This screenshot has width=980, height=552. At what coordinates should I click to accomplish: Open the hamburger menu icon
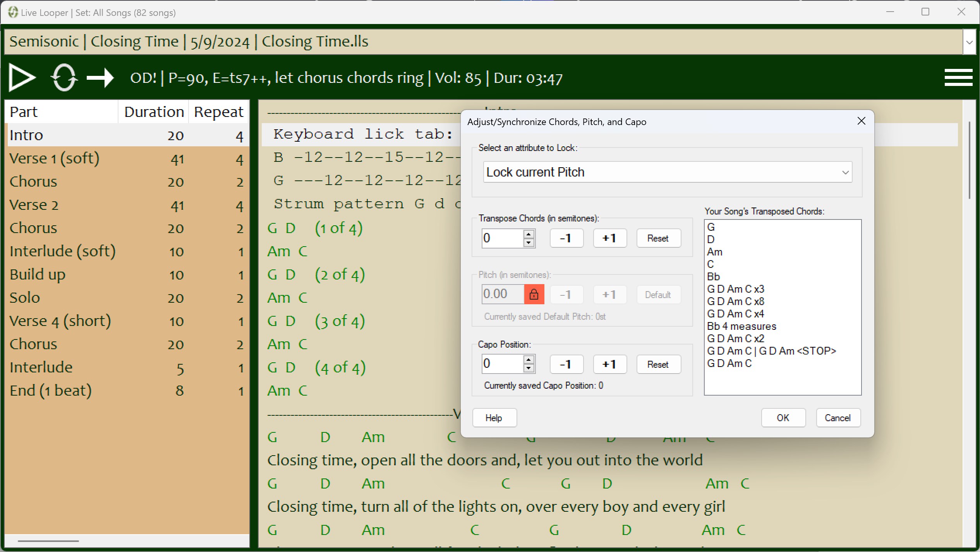(x=959, y=77)
